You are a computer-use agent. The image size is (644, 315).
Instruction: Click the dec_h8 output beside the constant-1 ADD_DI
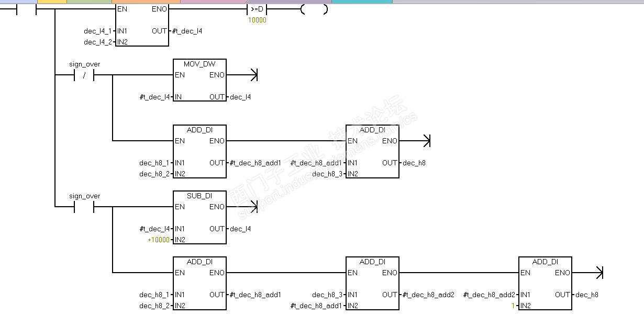[587, 295]
